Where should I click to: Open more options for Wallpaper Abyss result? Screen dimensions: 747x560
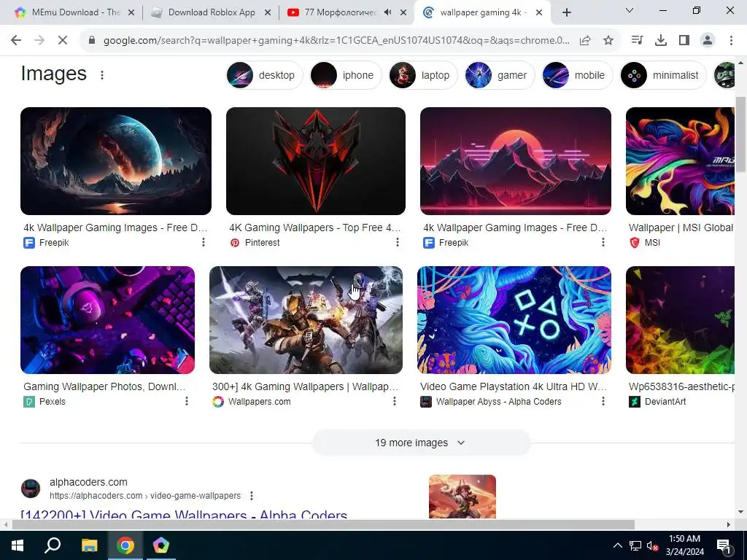[603, 402]
